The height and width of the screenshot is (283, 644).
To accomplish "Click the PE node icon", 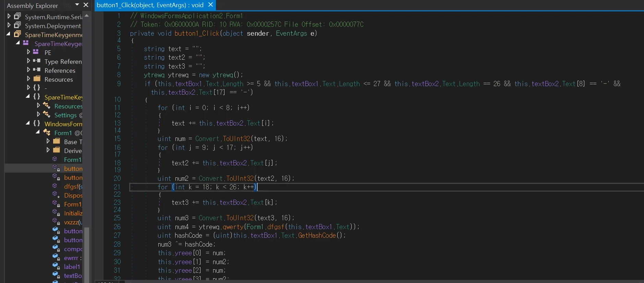I will [36, 52].
